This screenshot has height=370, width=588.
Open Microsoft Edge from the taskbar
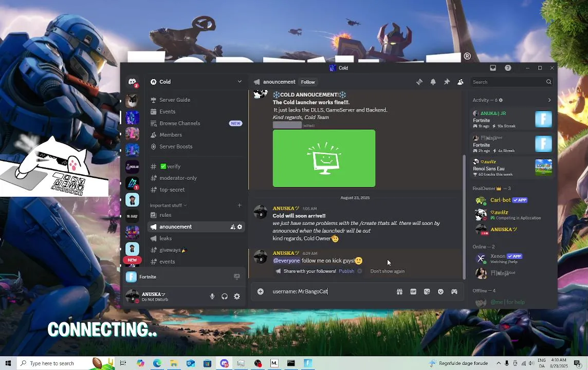pyautogui.click(x=157, y=363)
